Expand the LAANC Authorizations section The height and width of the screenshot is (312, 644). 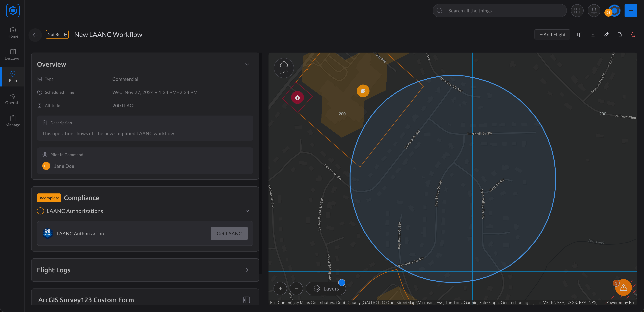point(248,211)
